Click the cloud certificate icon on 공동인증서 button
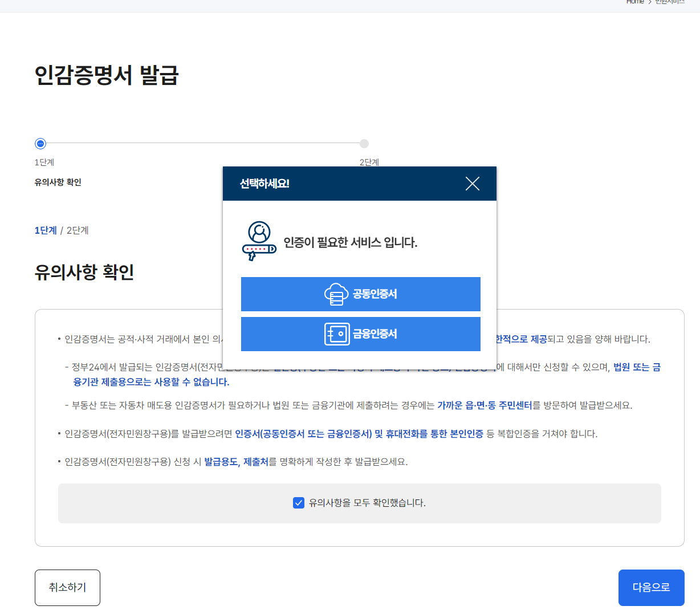 click(x=336, y=294)
